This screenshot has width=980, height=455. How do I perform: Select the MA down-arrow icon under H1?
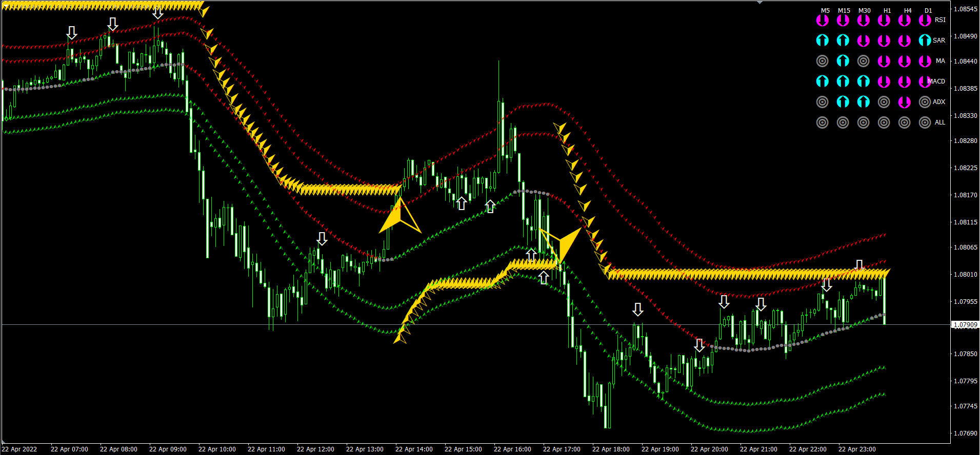click(x=884, y=61)
